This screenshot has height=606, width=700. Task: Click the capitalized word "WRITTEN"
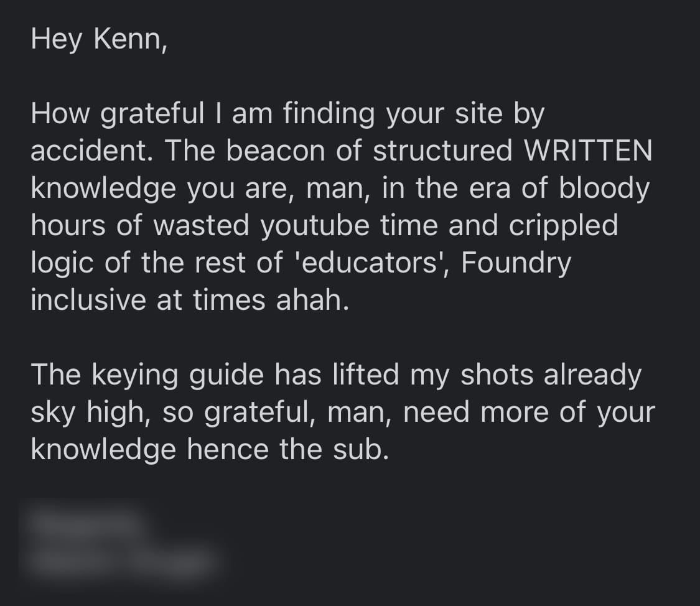[x=589, y=151]
